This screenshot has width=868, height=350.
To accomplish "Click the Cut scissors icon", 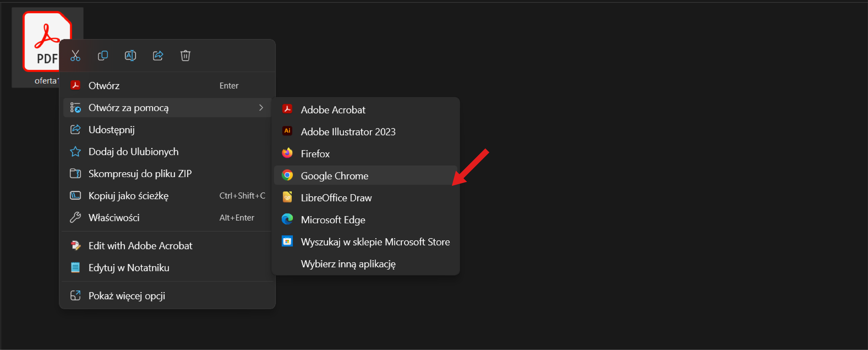I will pos(75,56).
